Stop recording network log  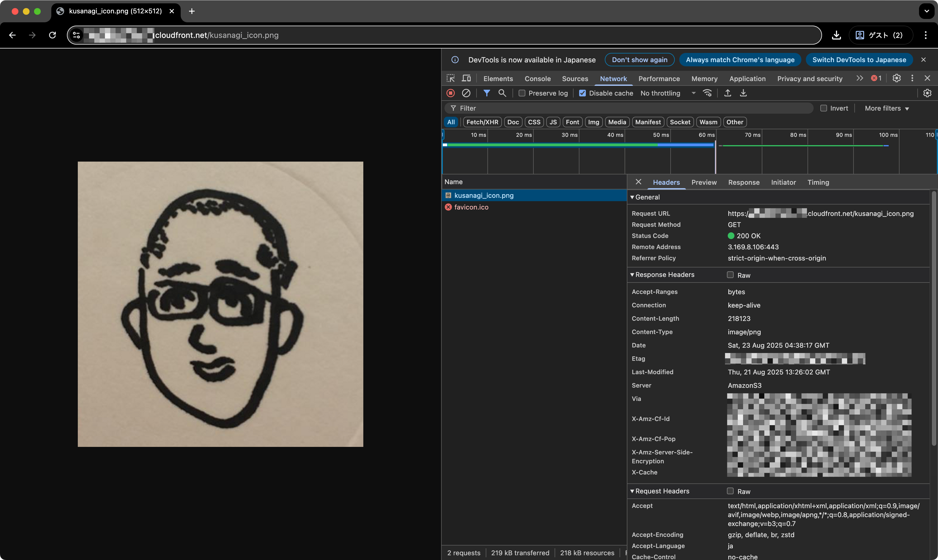point(451,93)
